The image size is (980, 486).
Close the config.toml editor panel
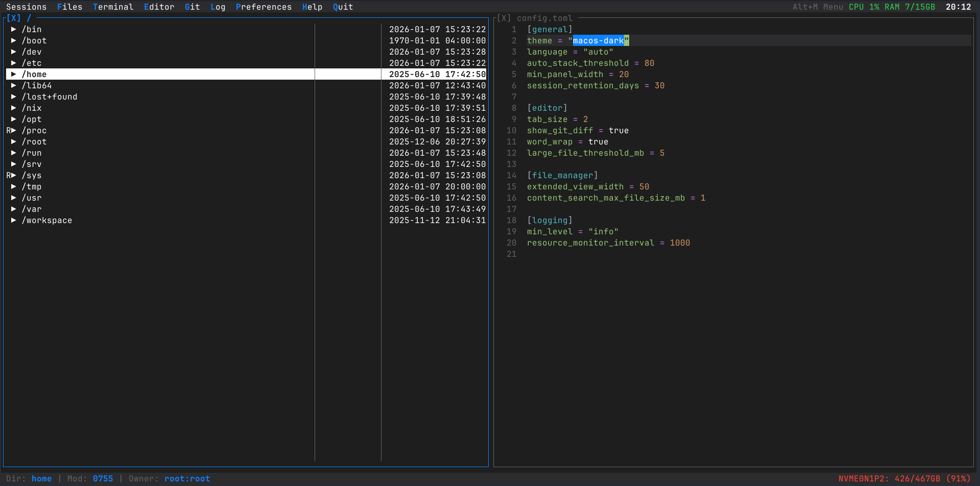click(x=504, y=18)
